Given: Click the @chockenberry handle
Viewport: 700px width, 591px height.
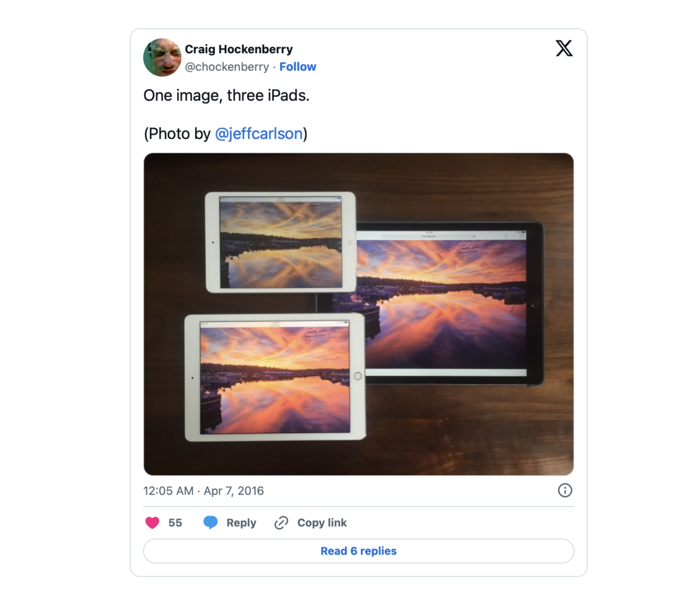Looking at the screenshot, I should click(x=227, y=67).
